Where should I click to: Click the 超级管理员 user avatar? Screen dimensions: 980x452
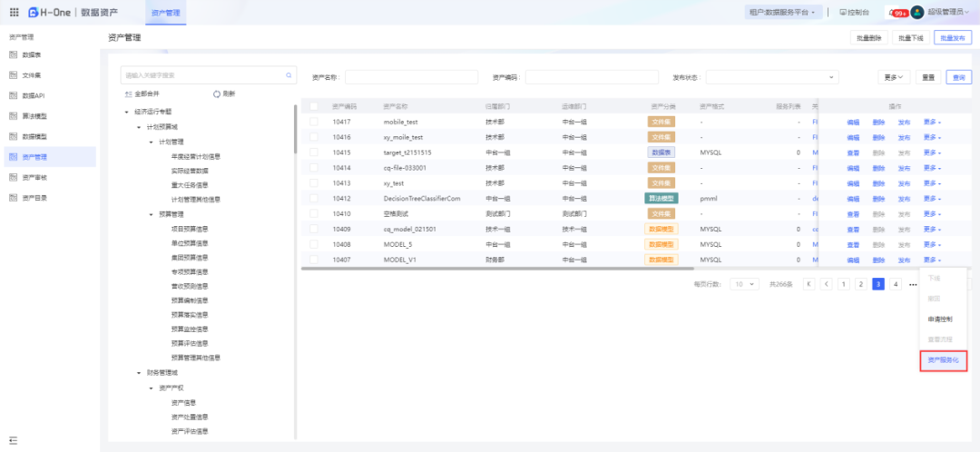click(x=917, y=13)
